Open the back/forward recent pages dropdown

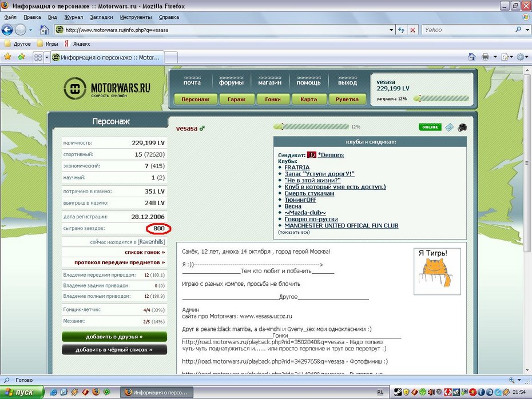tap(30, 30)
